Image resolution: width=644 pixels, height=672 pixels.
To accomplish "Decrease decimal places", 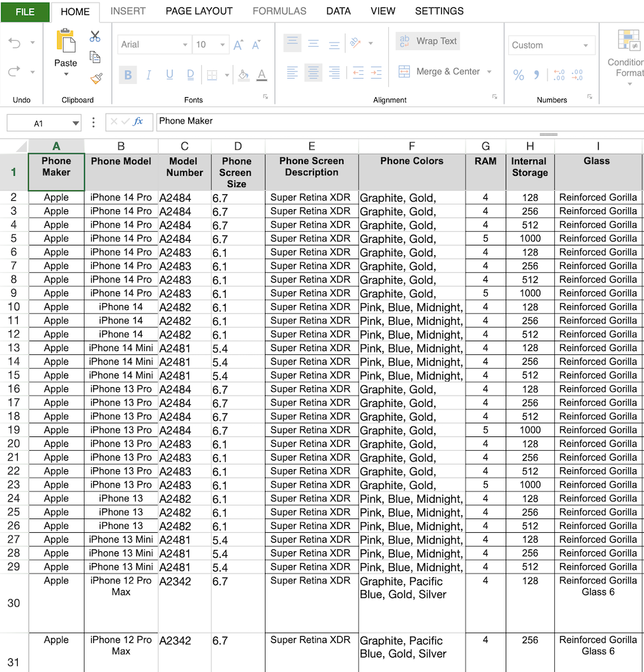I will tap(577, 75).
